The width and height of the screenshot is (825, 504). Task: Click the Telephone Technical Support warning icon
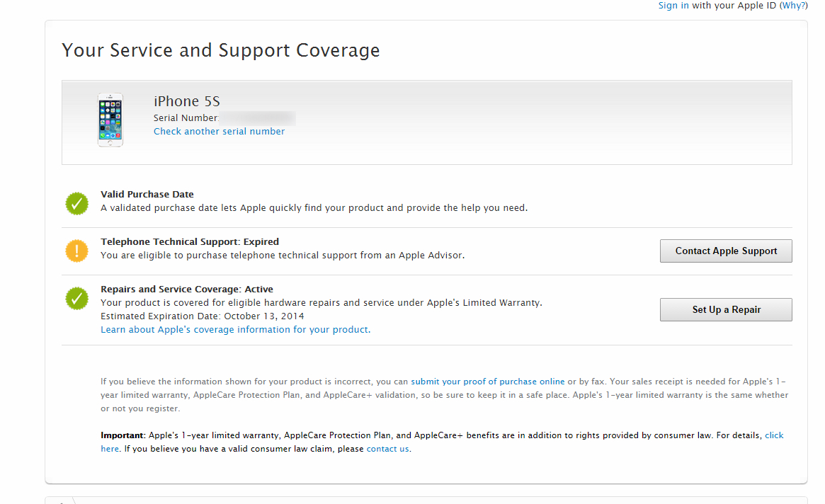76,251
